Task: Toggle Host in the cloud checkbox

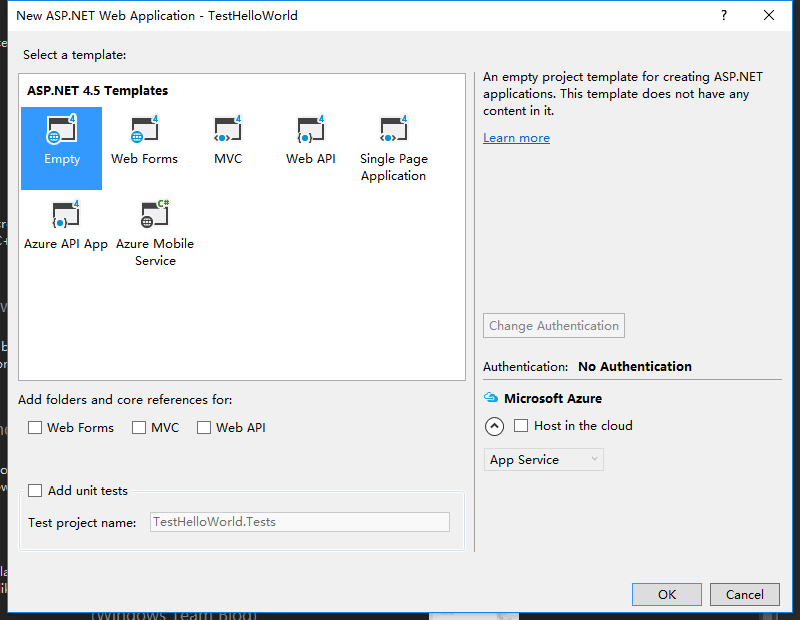Action: tap(520, 426)
